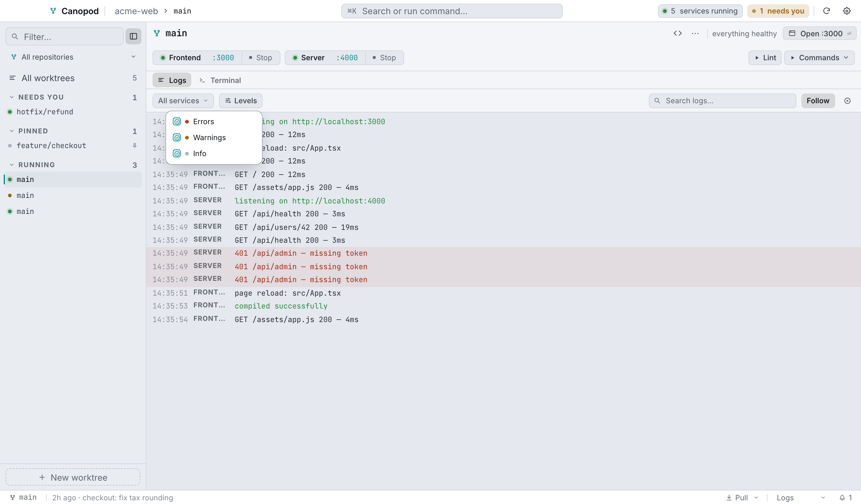Click the All repositories branch icon
Screen dimensions: 861x504
[14, 57]
